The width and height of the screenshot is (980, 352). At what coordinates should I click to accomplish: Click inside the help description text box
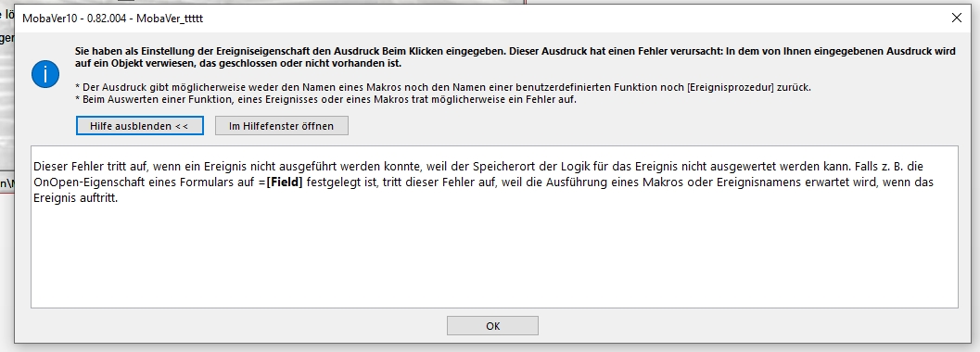494,227
